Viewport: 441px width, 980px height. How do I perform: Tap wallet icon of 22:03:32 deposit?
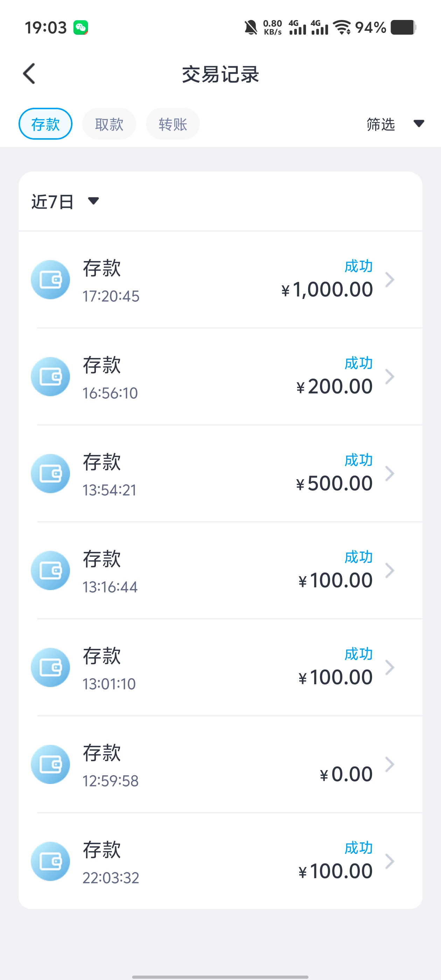pos(50,861)
